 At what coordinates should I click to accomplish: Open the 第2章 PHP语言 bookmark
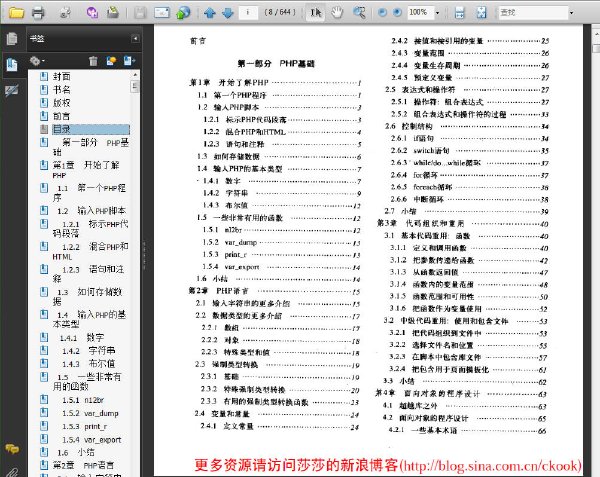(x=83, y=466)
